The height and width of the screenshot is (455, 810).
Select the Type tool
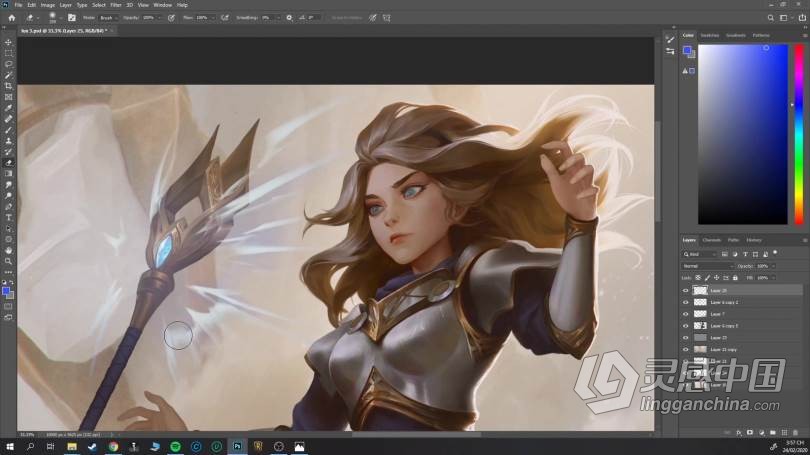tap(8, 217)
